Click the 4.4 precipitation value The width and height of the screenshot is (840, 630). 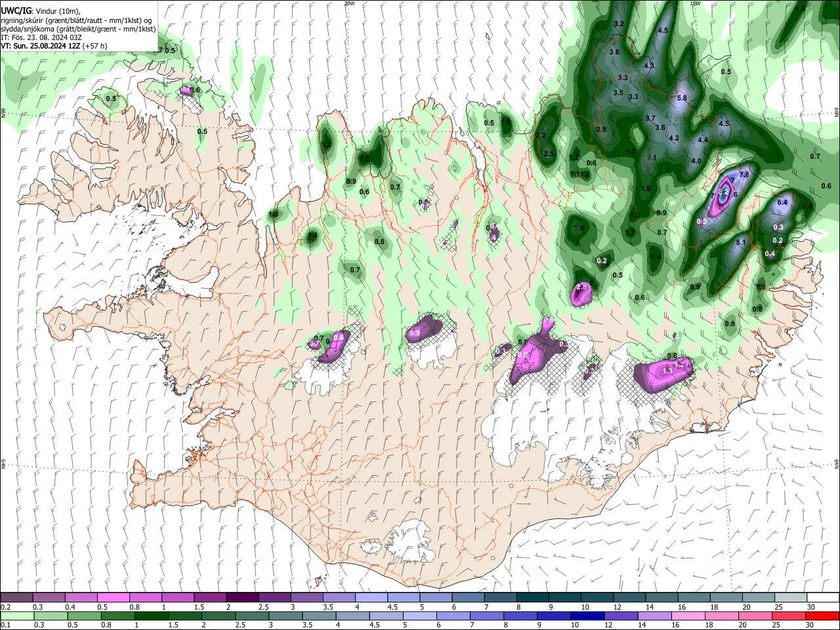(703, 140)
